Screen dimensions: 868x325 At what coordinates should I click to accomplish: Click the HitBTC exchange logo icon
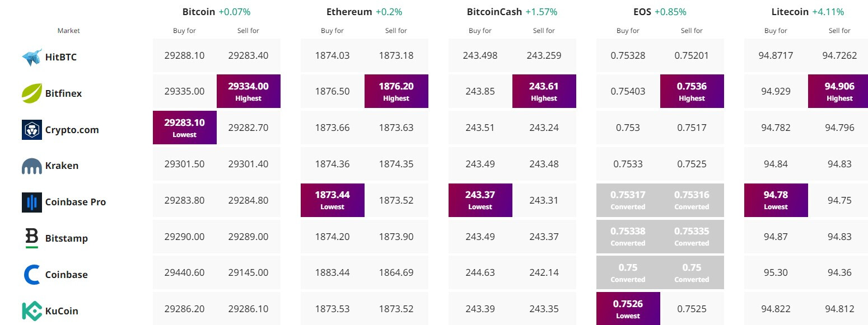pos(32,57)
